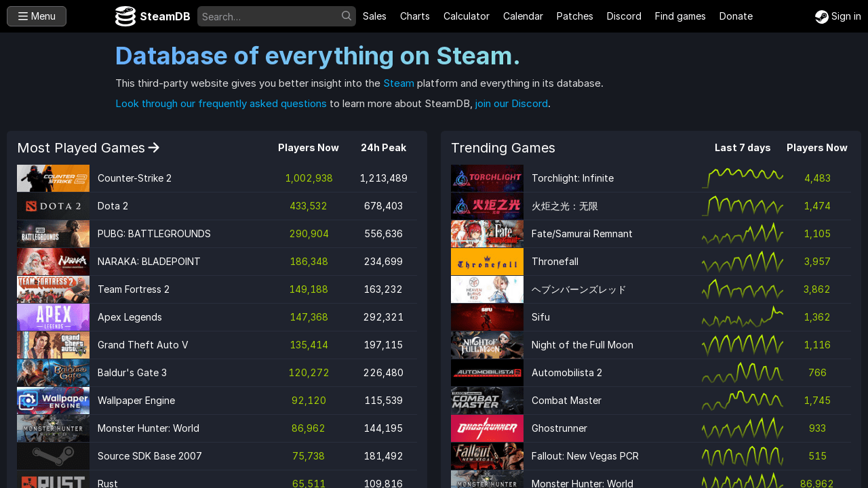The width and height of the screenshot is (868, 488).
Task: Open the Counter-Strike 2 title link
Action: (x=134, y=178)
